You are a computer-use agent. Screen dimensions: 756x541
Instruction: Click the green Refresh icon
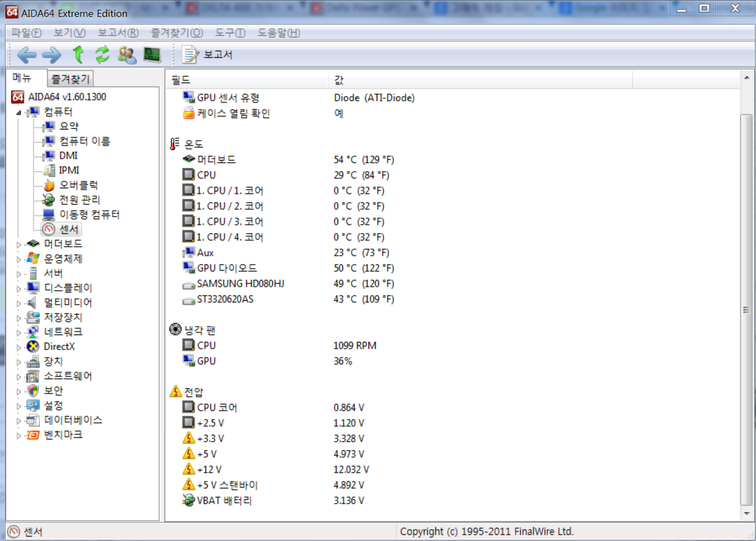(x=102, y=54)
